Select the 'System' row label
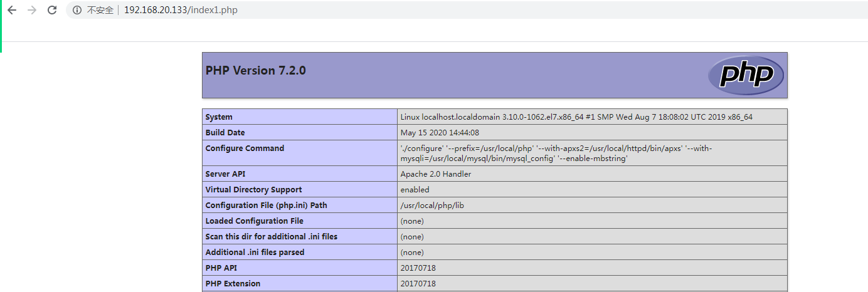Viewport: 868px width, 292px height. point(219,117)
